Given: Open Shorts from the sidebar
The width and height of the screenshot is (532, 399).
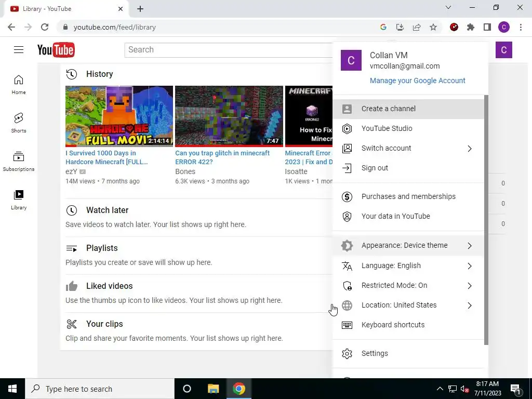Looking at the screenshot, I should (19, 123).
